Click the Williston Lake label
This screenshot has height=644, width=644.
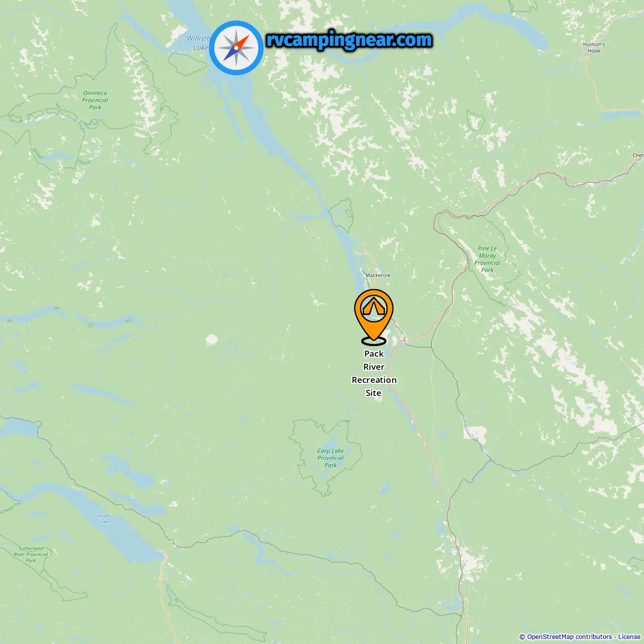coord(198,43)
